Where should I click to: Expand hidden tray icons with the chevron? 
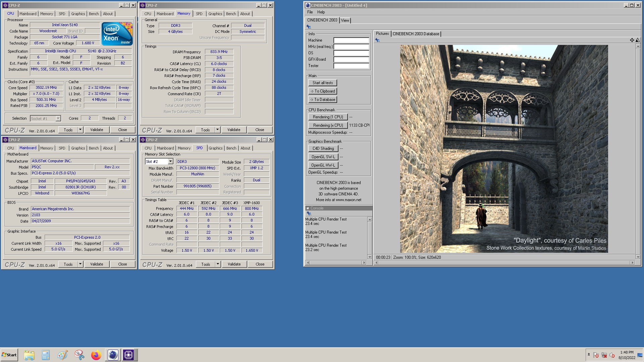[589, 354]
